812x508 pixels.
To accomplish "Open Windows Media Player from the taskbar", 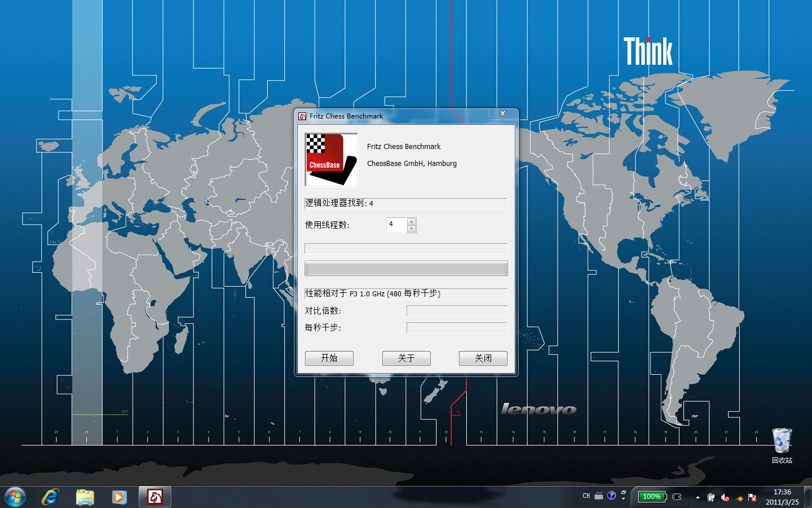I will tap(119, 497).
